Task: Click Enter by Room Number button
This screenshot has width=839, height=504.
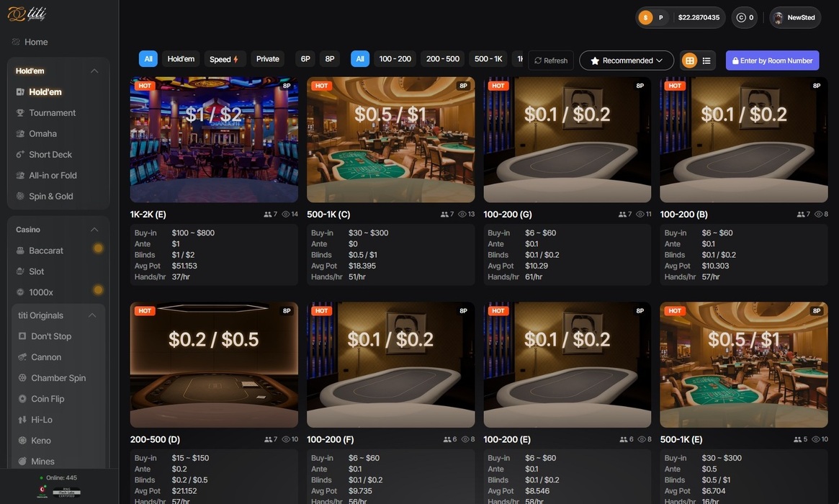Action: [772, 60]
